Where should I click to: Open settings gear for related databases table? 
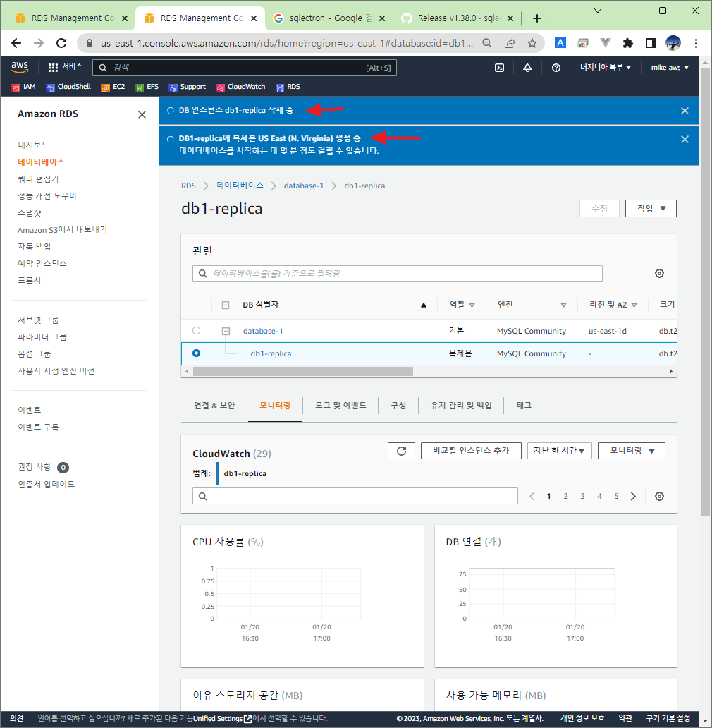(659, 274)
